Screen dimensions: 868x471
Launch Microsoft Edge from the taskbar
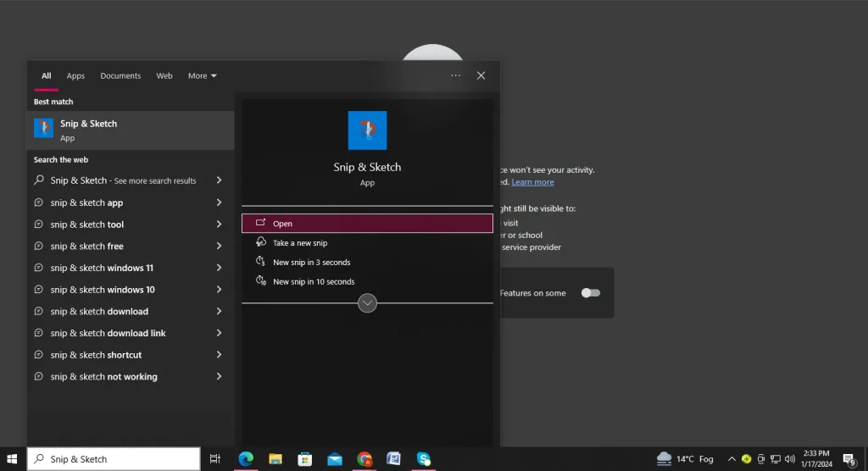click(x=246, y=459)
